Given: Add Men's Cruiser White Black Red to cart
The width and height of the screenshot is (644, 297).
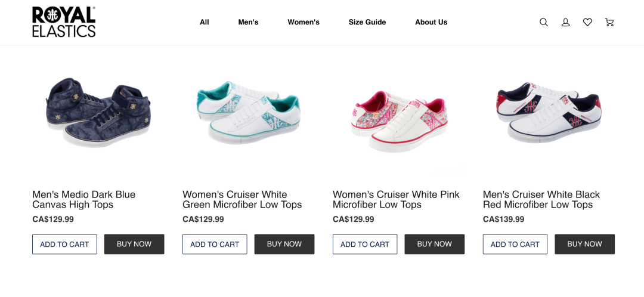Looking at the screenshot, I should 515,244.
